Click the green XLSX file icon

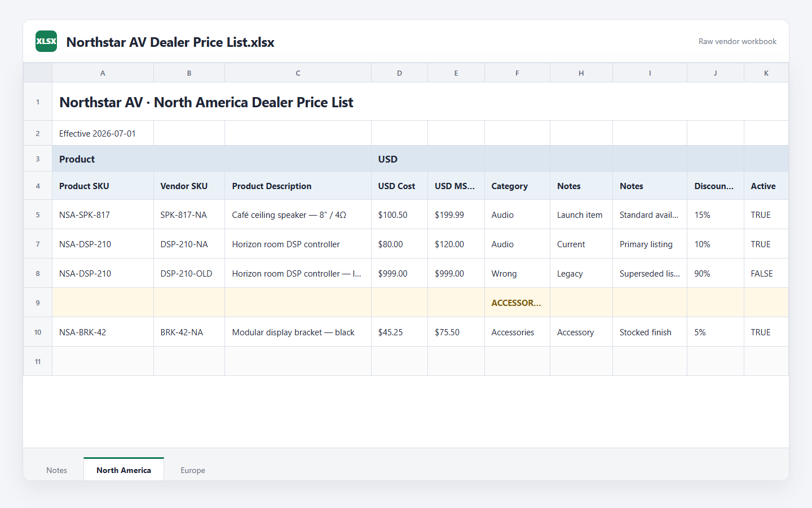click(46, 41)
